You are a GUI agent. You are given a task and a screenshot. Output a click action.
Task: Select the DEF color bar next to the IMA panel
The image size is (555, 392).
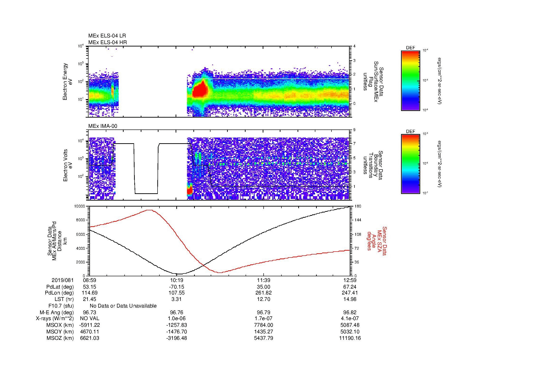point(410,164)
